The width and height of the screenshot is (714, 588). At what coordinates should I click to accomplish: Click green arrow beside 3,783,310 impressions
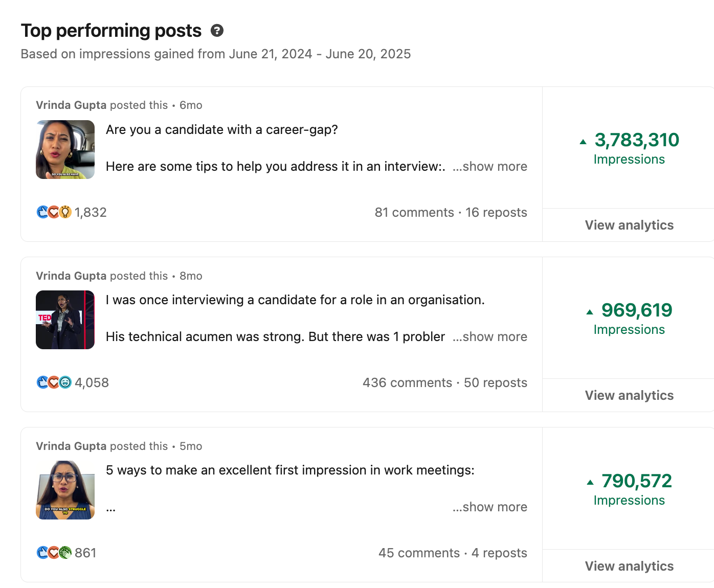click(583, 142)
